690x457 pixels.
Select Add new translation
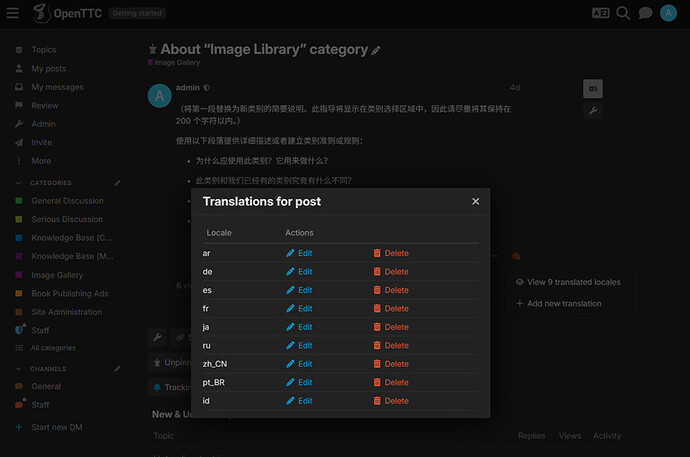coord(559,304)
